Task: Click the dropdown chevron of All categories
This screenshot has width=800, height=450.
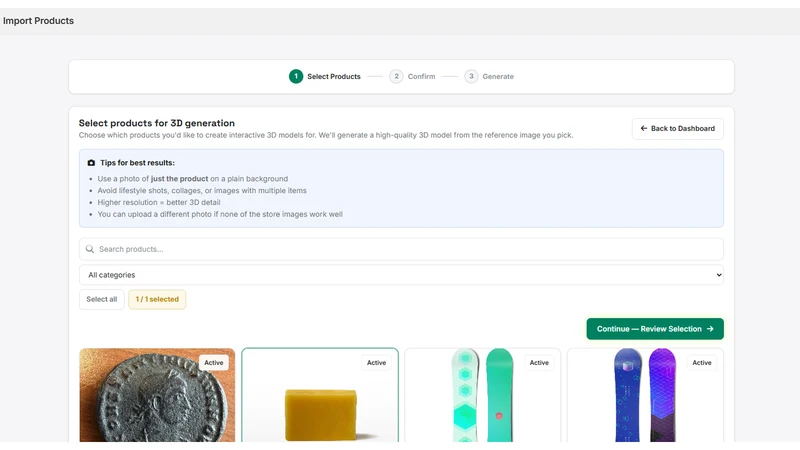Action: (718, 275)
